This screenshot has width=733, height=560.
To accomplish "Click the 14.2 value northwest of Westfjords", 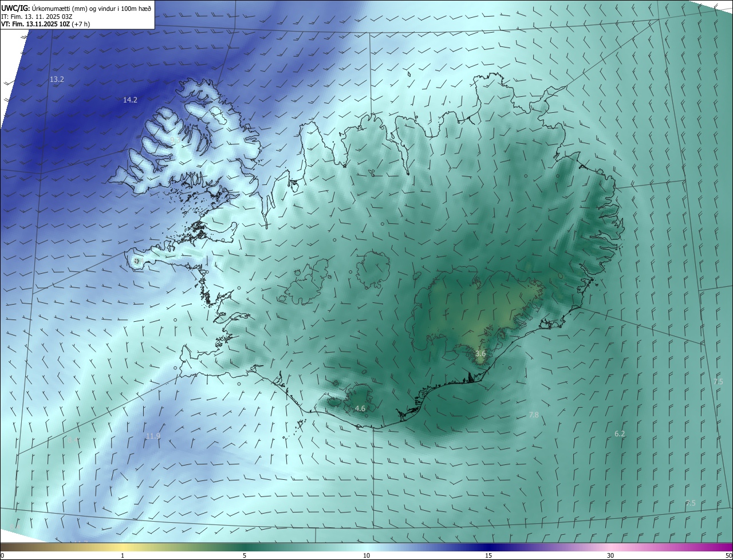I will tap(130, 100).
